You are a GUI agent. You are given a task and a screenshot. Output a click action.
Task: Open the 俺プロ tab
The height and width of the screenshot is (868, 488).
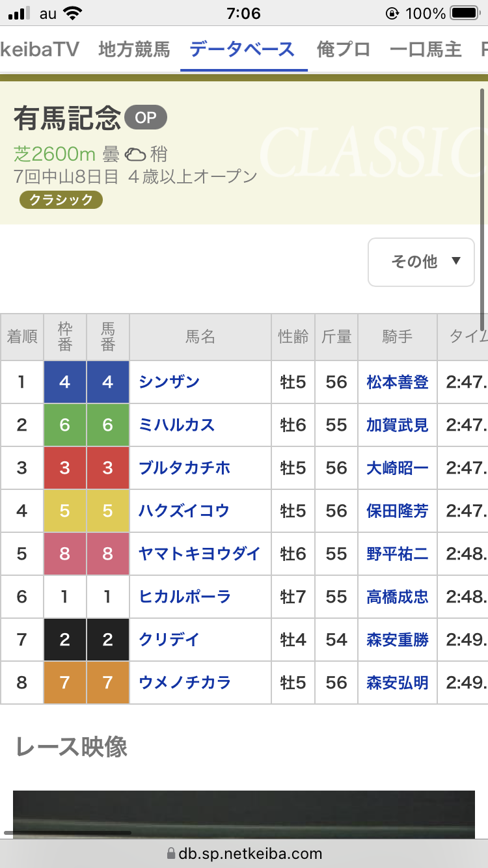coord(343,49)
